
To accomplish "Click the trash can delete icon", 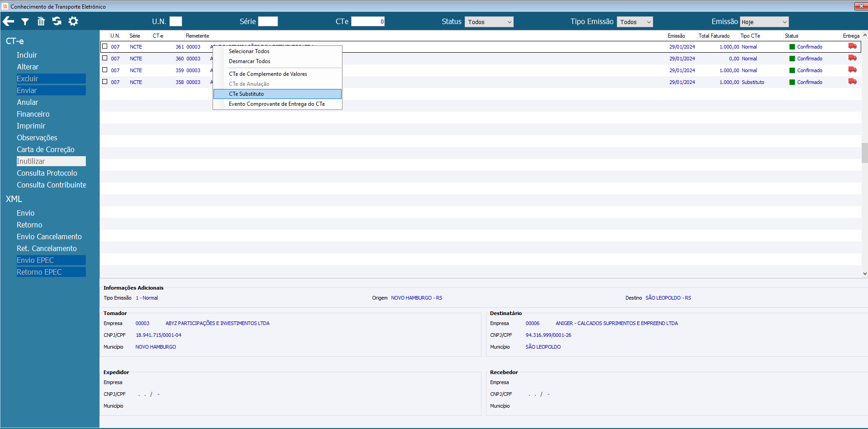I will pos(41,21).
